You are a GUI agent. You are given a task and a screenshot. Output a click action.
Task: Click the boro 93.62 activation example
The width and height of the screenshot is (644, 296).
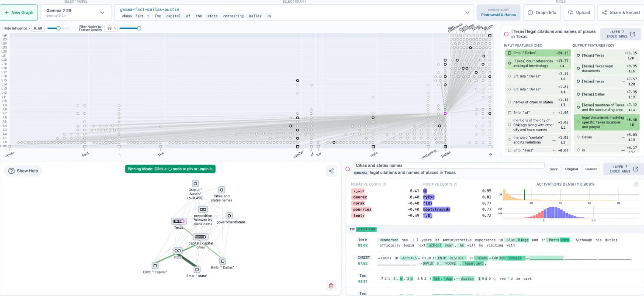pos(494,242)
